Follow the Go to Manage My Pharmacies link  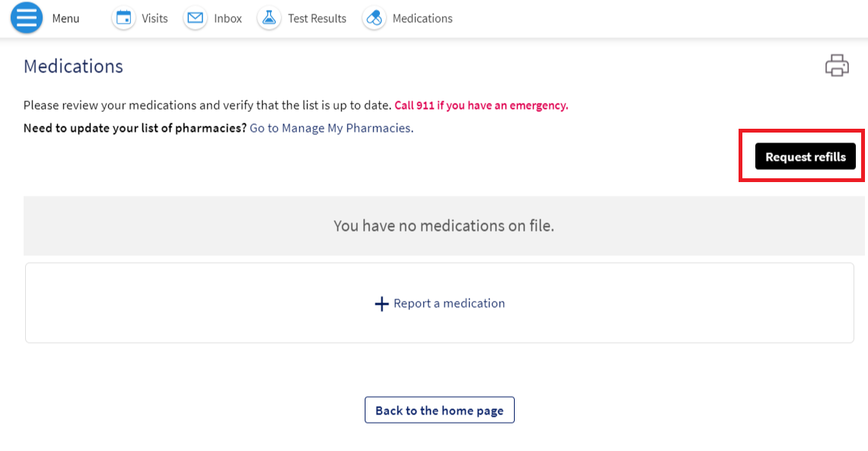point(330,128)
